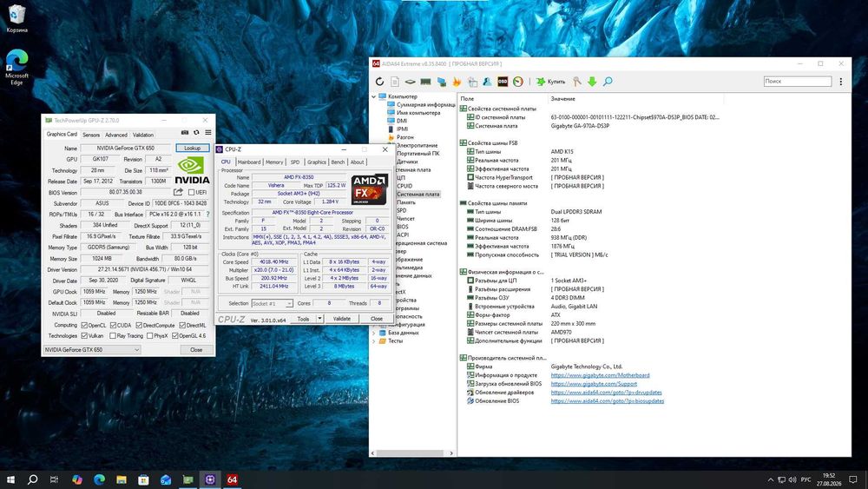Toggle the PhysX checkbox in GPU-Z
The height and width of the screenshot is (489, 868).
tap(150, 335)
